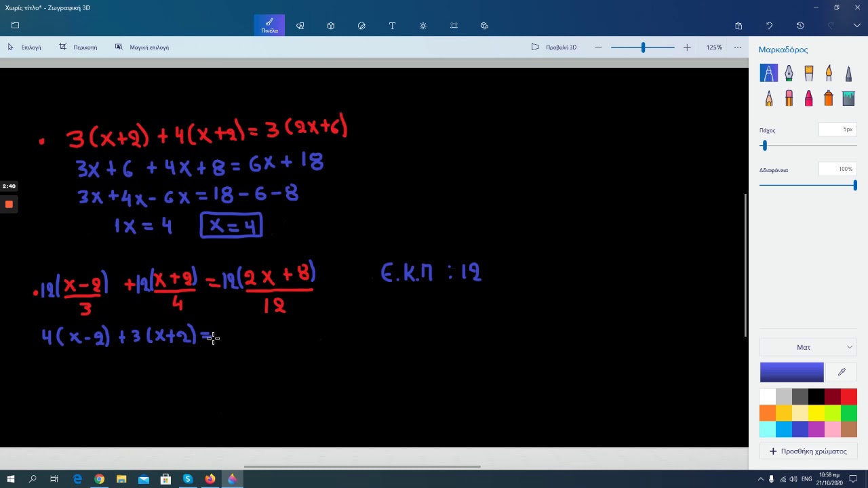The width and height of the screenshot is (868, 488).
Task: Zoom in with the plus button
Action: [687, 47]
